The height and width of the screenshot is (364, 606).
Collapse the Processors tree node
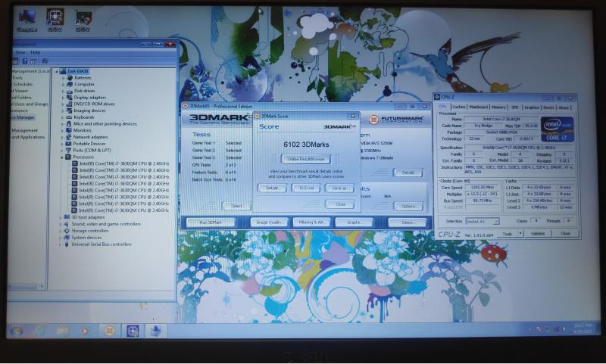click(63, 157)
